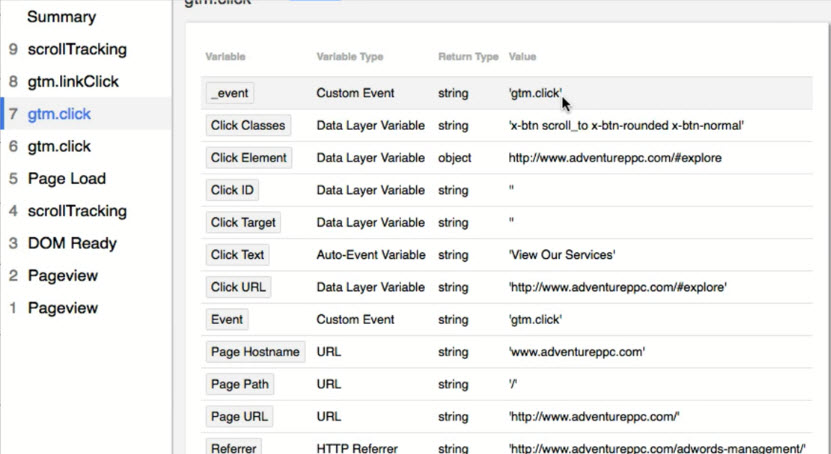Select event 6 gtm.click
Viewport: 831px width, 454px height.
point(59,146)
